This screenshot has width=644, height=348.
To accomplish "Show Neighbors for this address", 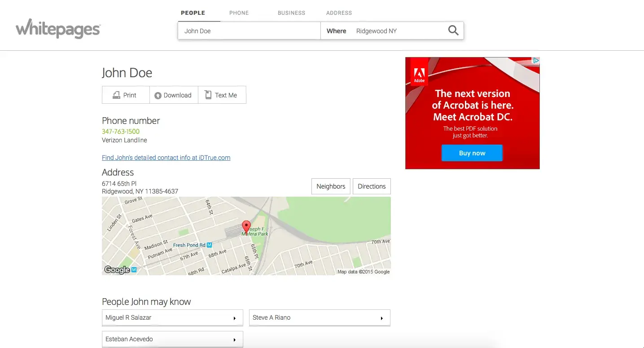I will [331, 186].
